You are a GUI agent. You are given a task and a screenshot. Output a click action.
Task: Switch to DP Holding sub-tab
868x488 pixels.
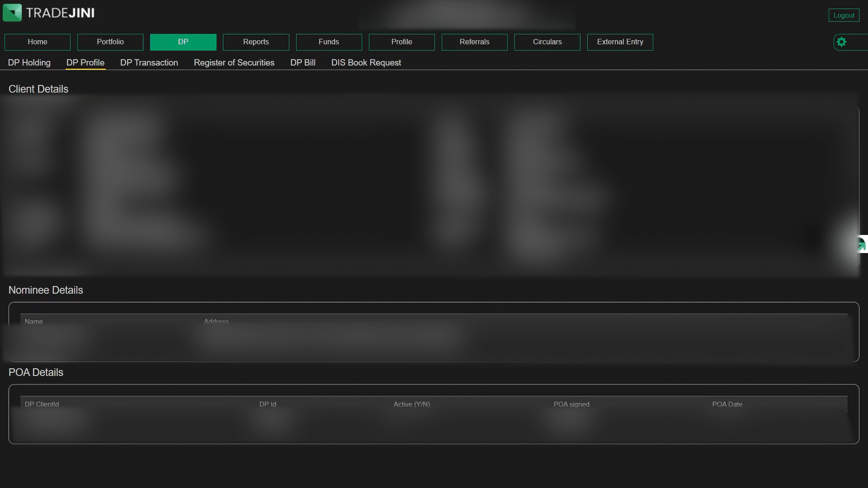coord(29,63)
